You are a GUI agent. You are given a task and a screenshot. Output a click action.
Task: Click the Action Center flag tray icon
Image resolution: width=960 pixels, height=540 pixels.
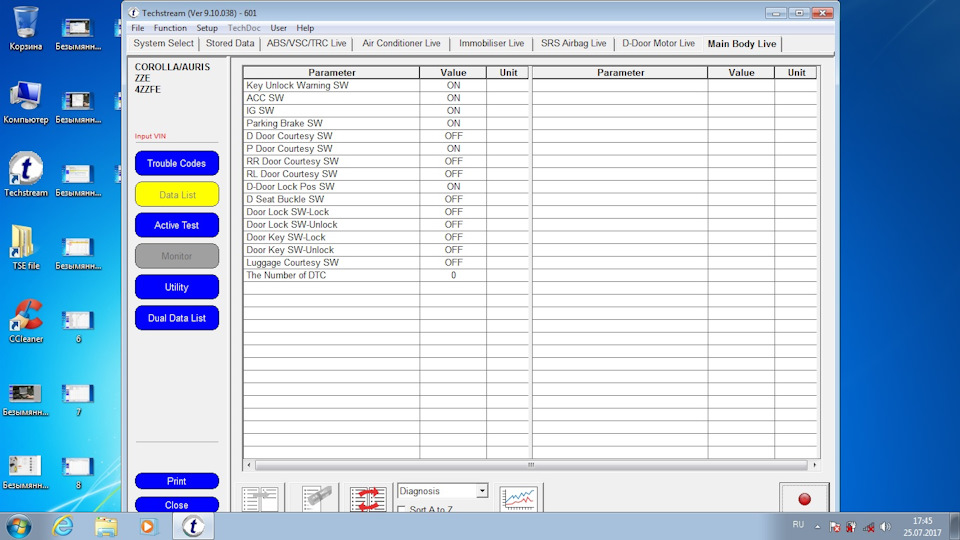(834, 527)
